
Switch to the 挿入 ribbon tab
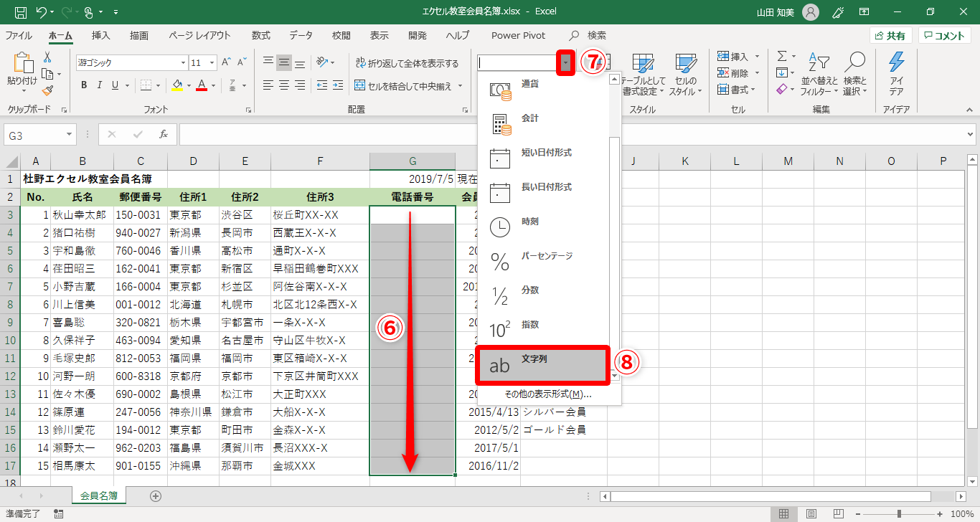[101, 35]
